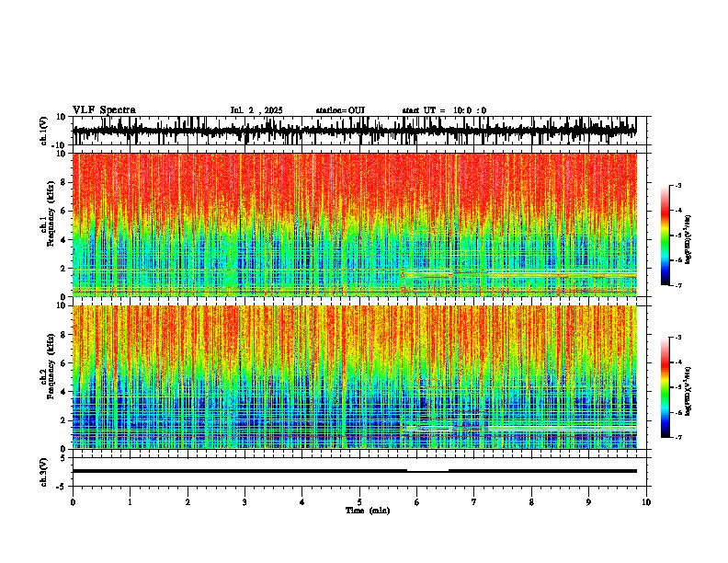Viewport: 728px width, 563px height.
Task: Click the 2 tick label on the Time axis
Action: point(188,502)
